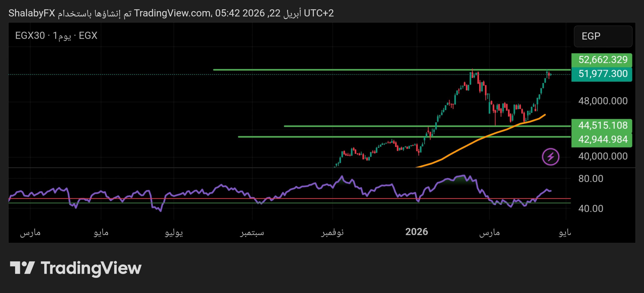644x293 pixels.
Task: Click the TradingView logo icon
Action: 22,268
